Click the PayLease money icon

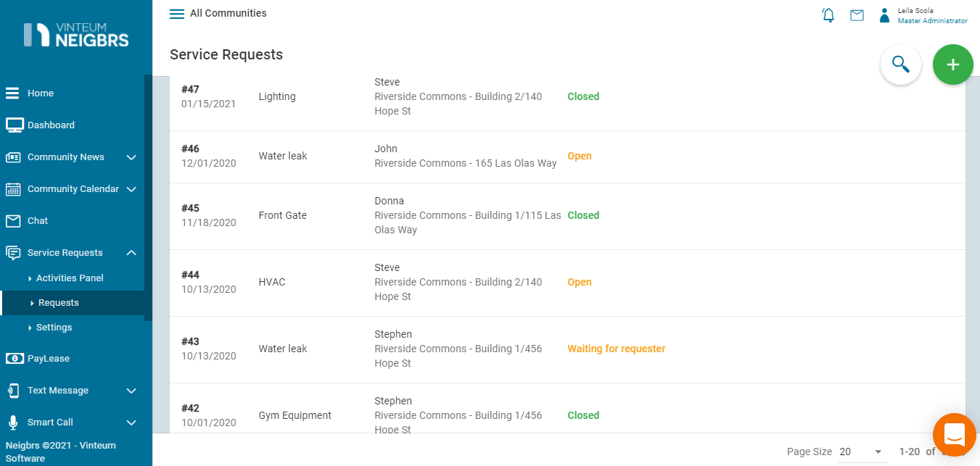pyautogui.click(x=14, y=359)
